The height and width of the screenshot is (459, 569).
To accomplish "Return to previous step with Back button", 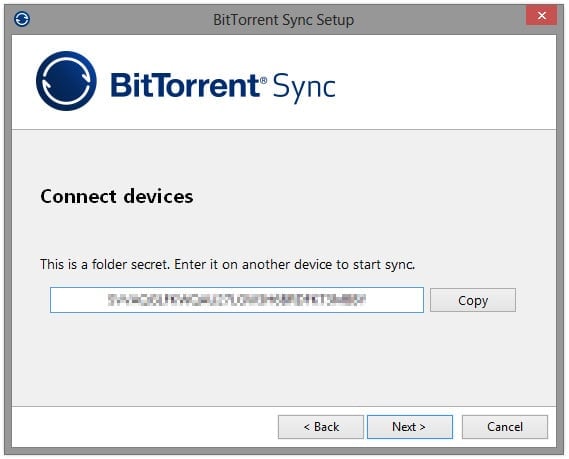I will 321,427.
